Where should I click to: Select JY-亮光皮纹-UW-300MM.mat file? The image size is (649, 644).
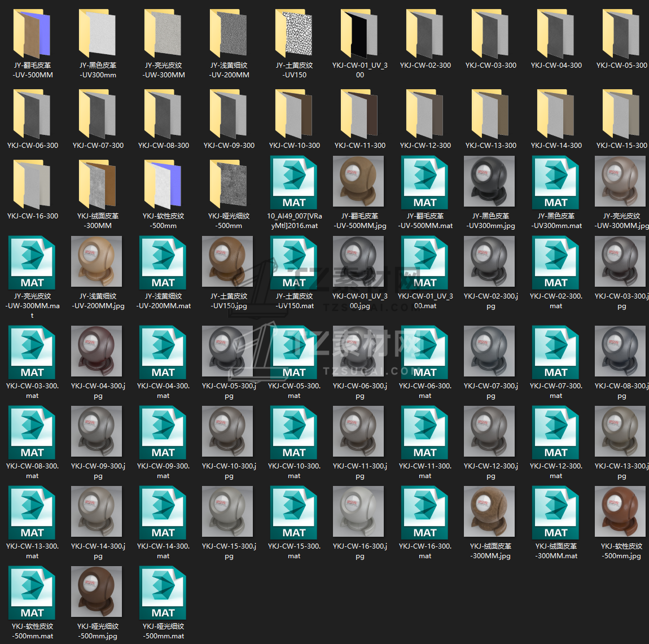(x=32, y=262)
